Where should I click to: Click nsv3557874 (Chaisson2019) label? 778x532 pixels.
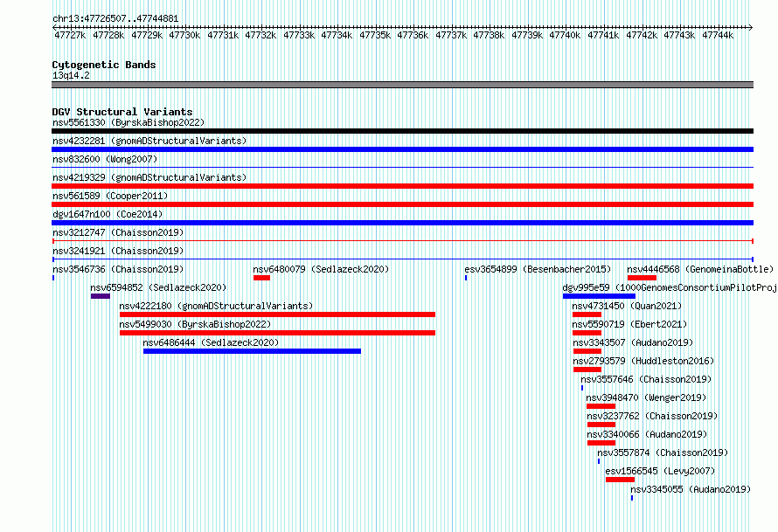tap(663, 453)
